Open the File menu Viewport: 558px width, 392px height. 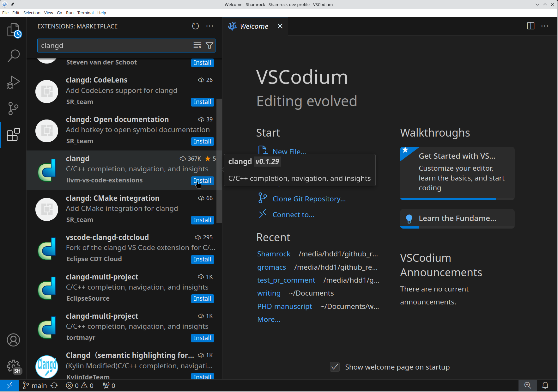point(5,13)
